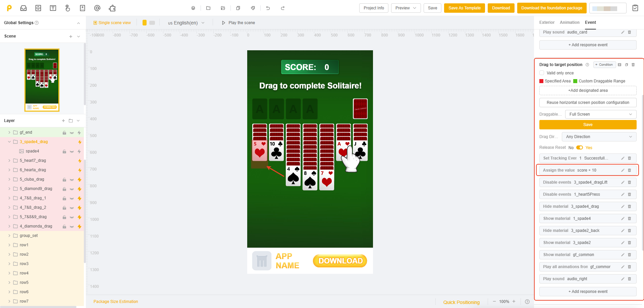Click the closed folder icon in toolbar

click(208, 8)
